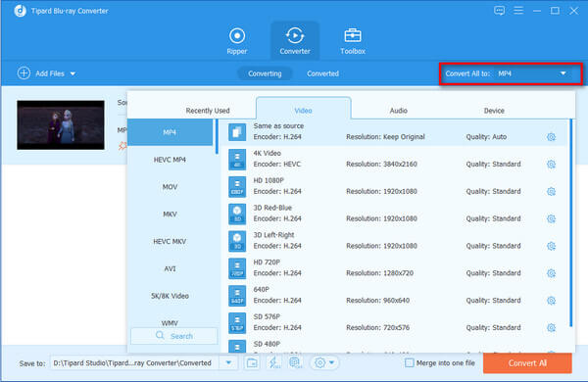The height and width of the screenshot is (382, 588).
Task: Switch to the Video tab
Action: click(304, 109)
